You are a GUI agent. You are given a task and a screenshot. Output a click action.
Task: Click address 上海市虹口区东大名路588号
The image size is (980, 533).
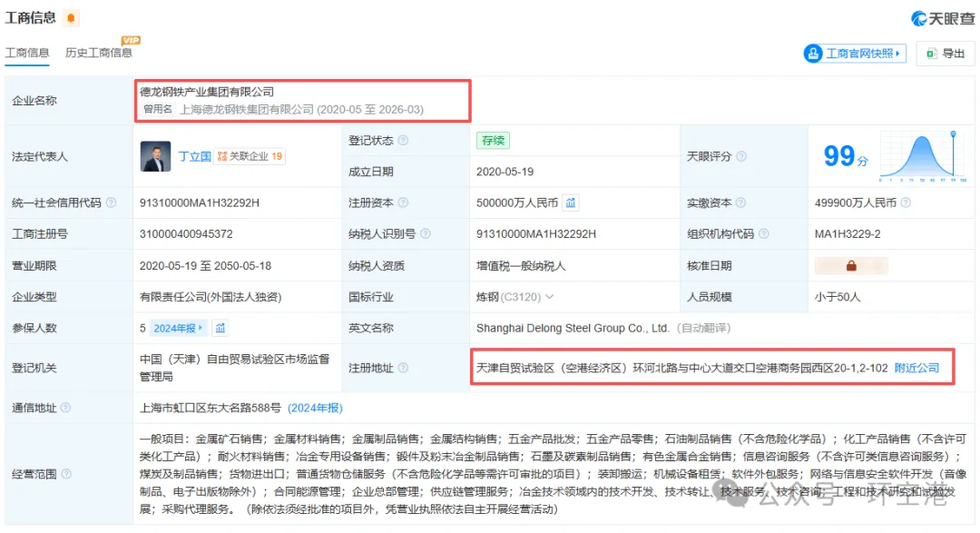point(210,408)
